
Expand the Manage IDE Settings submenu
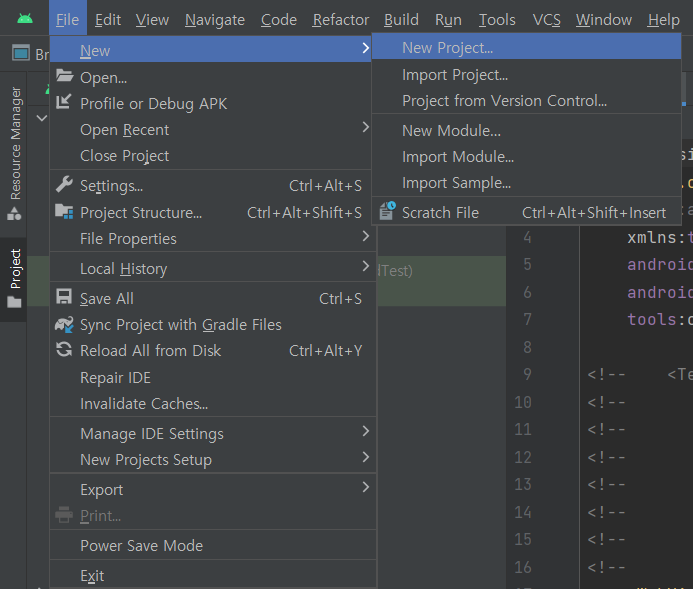coord(366,433)
